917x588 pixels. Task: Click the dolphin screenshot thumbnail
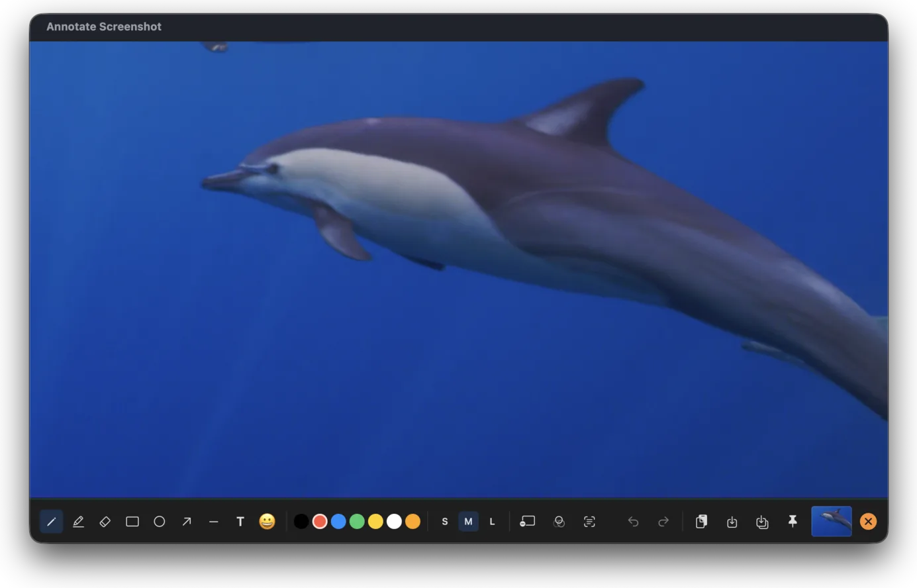coord(832,521)
